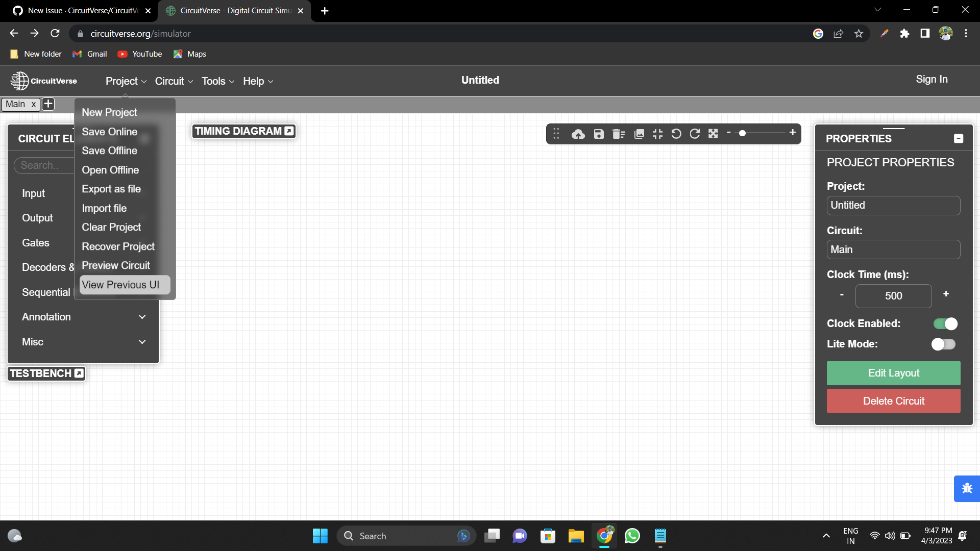Export circuit as image via toolbar icon
The width and height of the screenshot is (980, 551).
[639, 134]
